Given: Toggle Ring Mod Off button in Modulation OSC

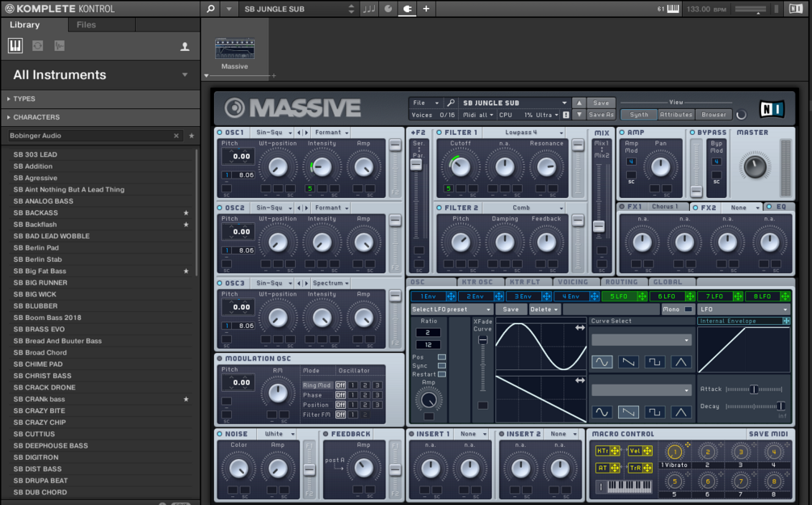Looking at the screenshot, I should [340, 385].
